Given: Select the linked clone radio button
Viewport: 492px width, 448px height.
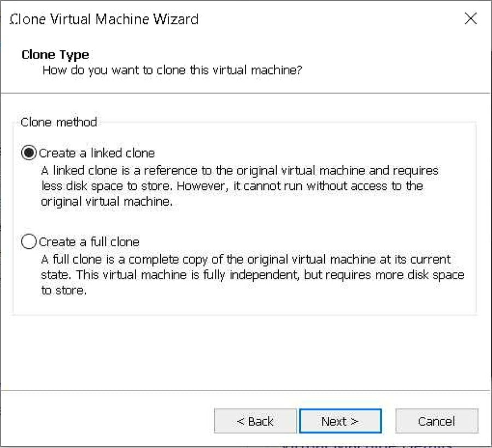Looking at the screenshot, I should [29, 153].
